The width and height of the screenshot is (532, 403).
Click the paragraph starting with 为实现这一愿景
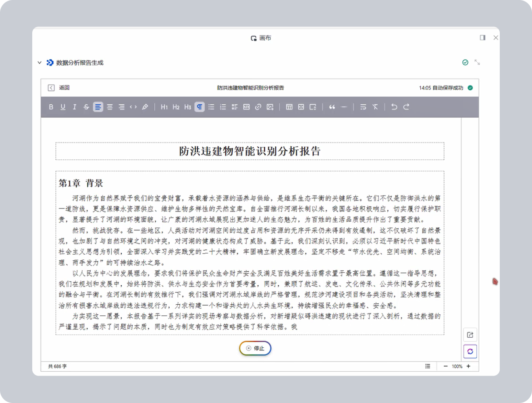pyautogui.click(x=250, y=322)
